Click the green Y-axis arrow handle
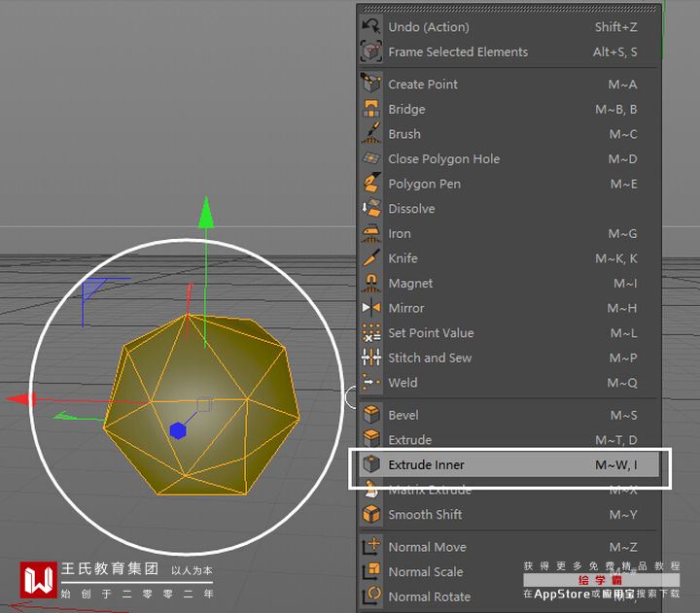The height and width of the screenshot is (613, 700). point(206,213)
